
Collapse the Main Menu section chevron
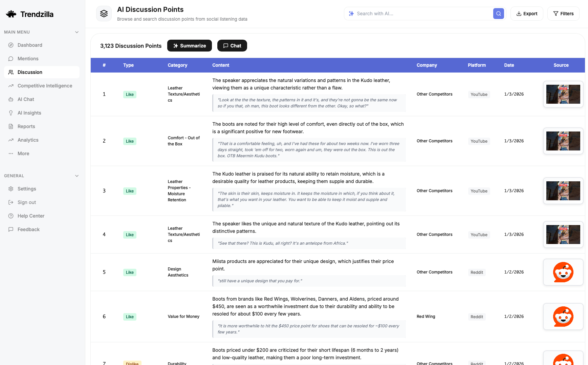point(77,32)
